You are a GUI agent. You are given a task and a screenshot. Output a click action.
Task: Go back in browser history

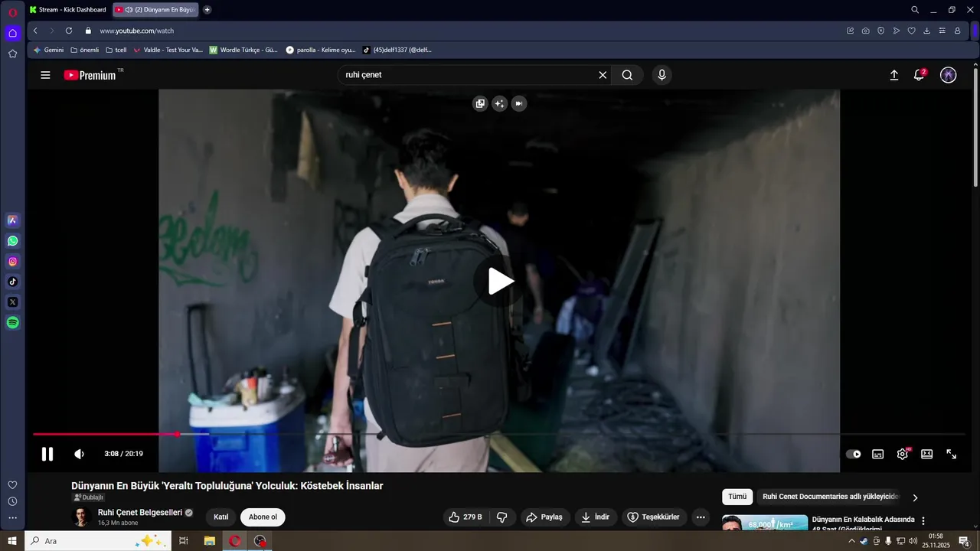click(x=35, y=31)
